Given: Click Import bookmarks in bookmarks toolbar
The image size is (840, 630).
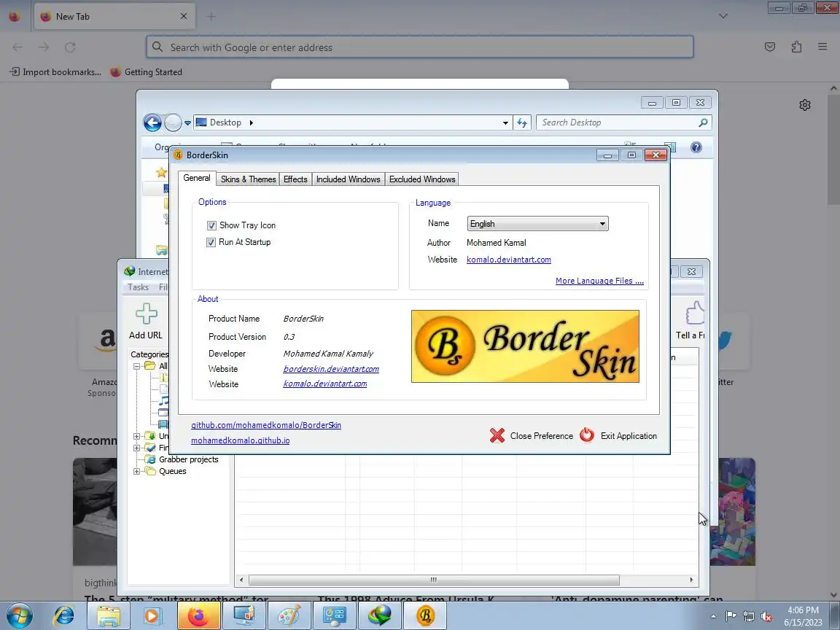Looking at the screenshot, I should [x=55, y=71].
